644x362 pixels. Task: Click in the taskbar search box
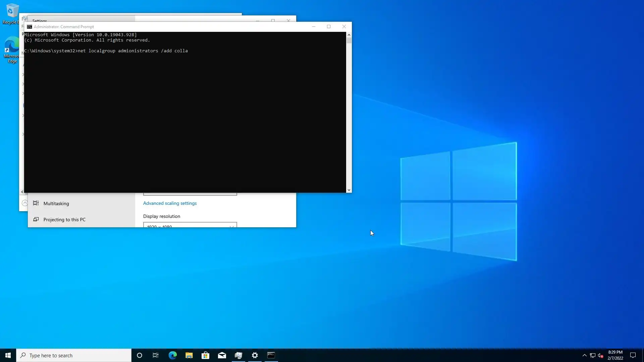coord(74,355)
